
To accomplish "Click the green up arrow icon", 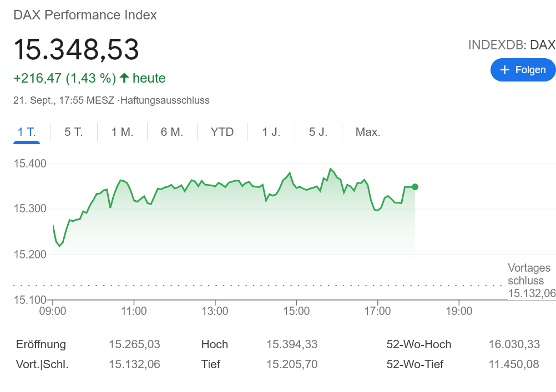I will click(124, 78).
